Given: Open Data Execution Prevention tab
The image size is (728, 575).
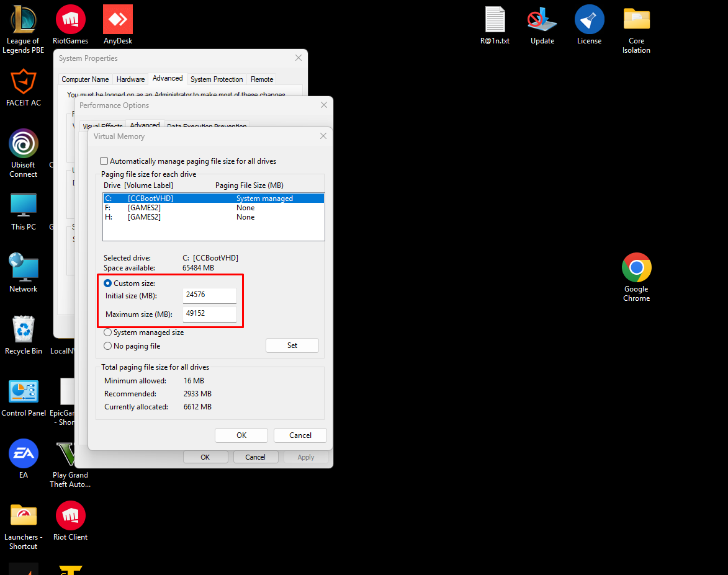Looking at the screenshot, I should click(207, 126).
